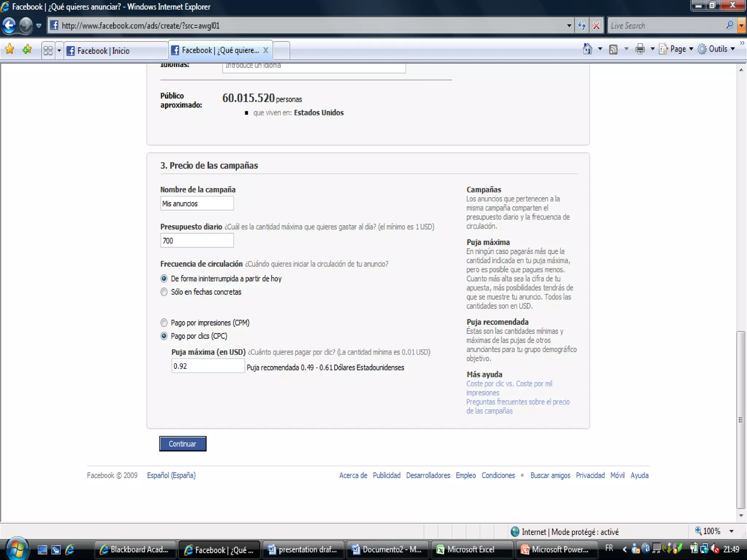Select 'Sólo en fechas concretas' option
This screenshot has width=747, height=560.
pos(164,292)
